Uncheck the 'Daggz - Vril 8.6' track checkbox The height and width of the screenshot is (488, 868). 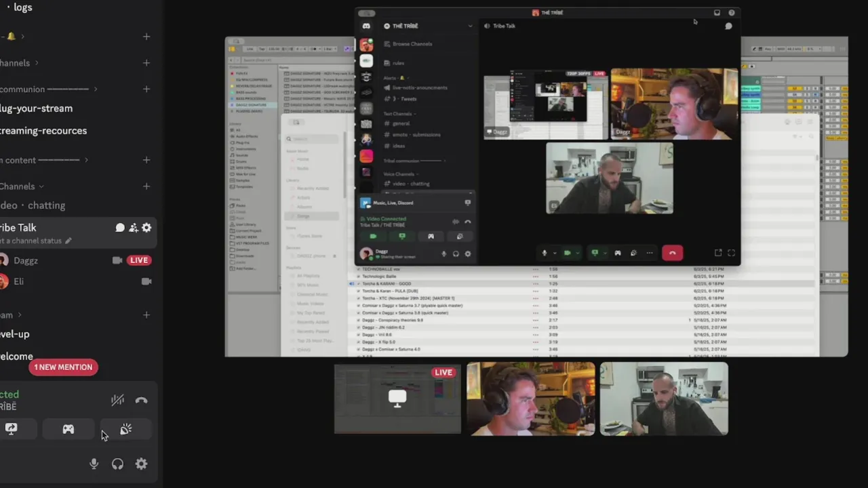pyautogui.click(x=359, y=335)
